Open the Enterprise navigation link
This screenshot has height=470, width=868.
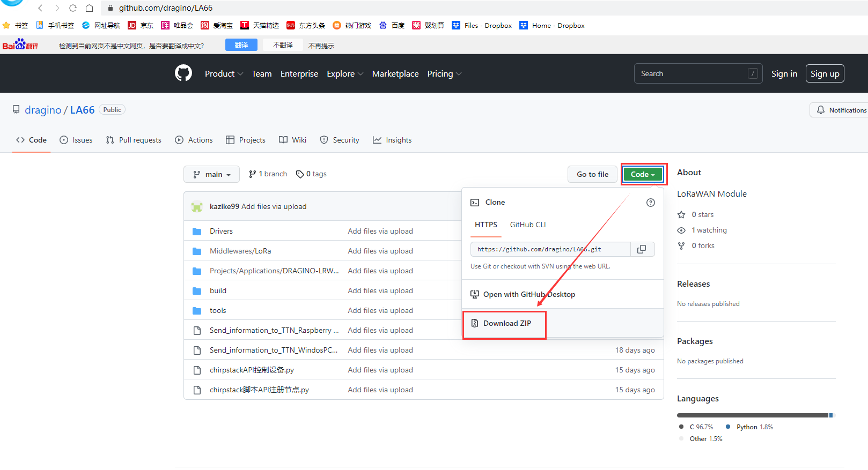pyautogui.click(x=299, y=74)
